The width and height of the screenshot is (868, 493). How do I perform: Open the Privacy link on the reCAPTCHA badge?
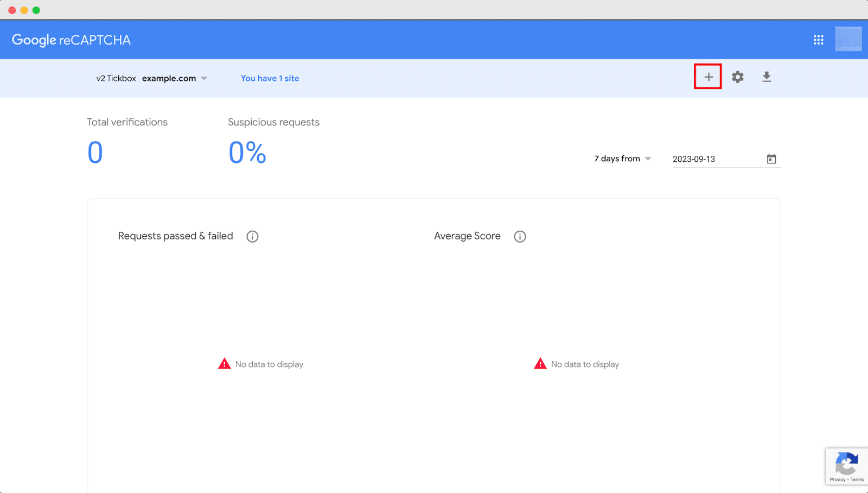click(837, 480)
